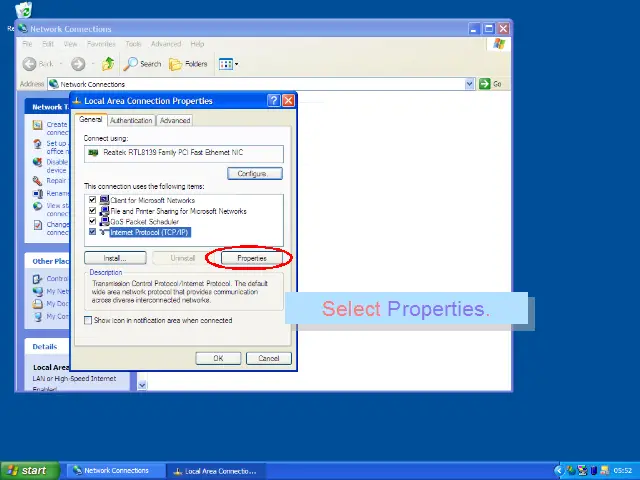Viewport: 640px width, 480px height.
Task: Open the Folders pane icon
Action: (x=176, y=64)
